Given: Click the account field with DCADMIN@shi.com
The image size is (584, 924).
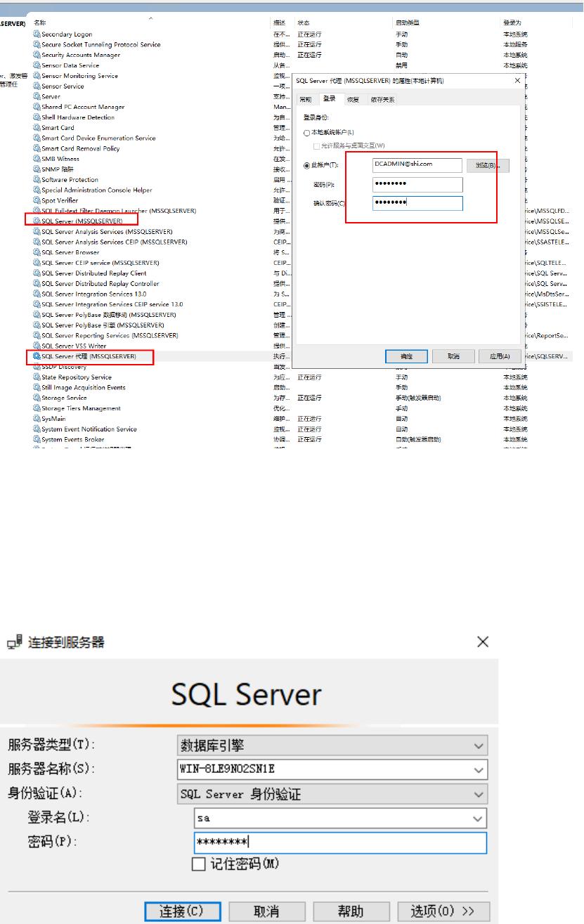Looking at the screenshot, I should click(417, 164).
